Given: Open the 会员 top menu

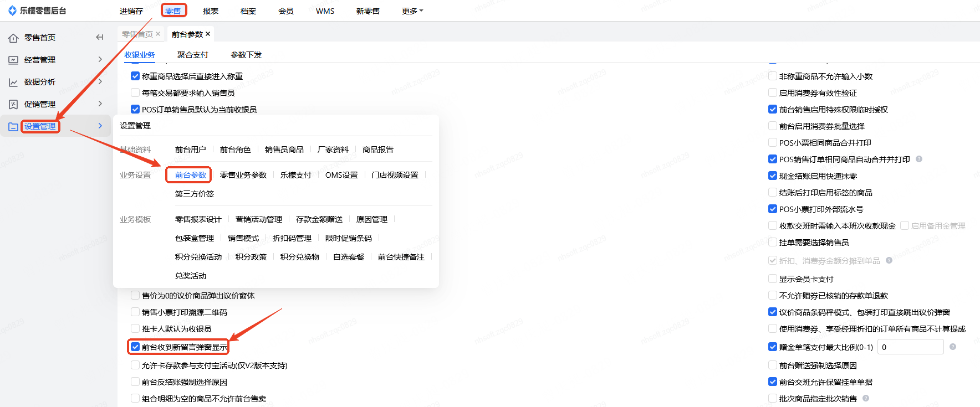Looking at the screenshot, I should pos(286,11).
